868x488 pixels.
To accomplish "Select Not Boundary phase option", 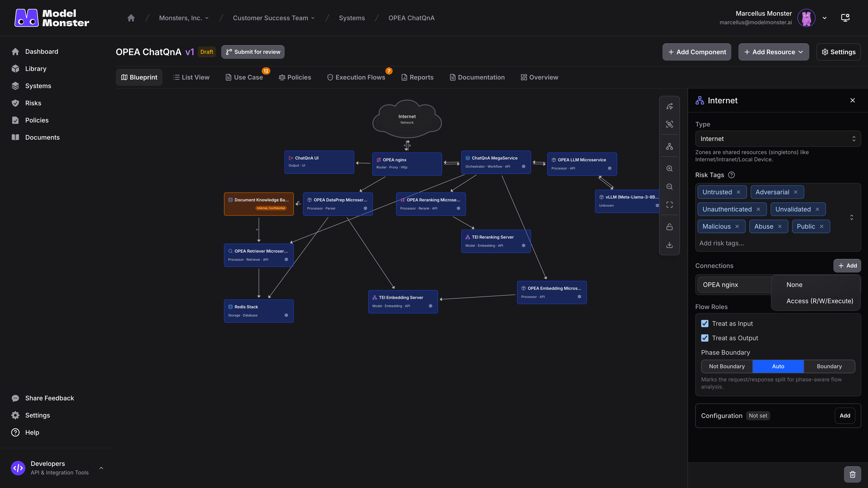I will point(727,366).
